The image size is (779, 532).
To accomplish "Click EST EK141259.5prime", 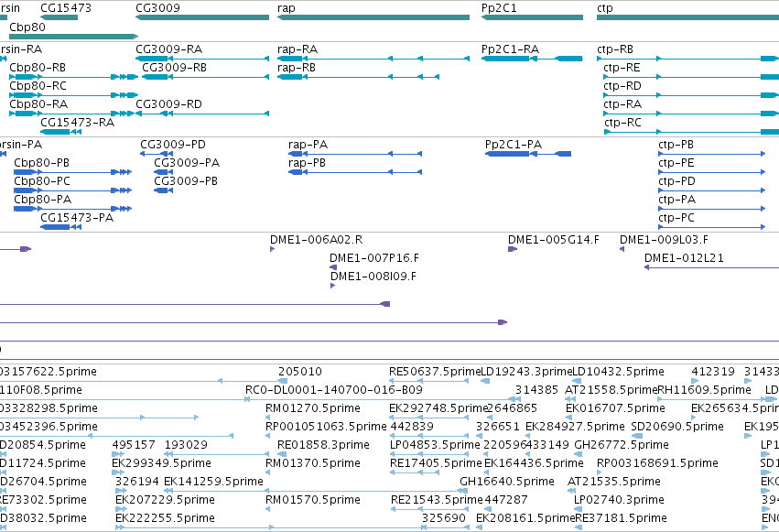I will (213, 482).
